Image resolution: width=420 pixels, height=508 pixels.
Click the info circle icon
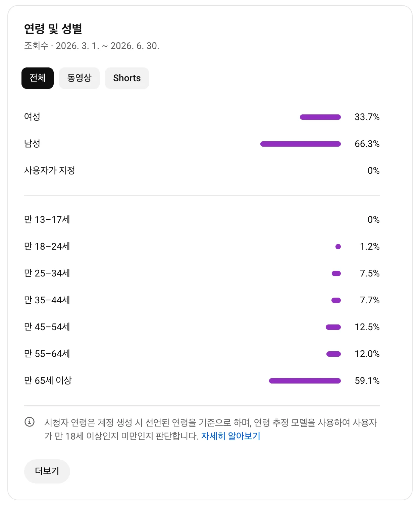30,422
